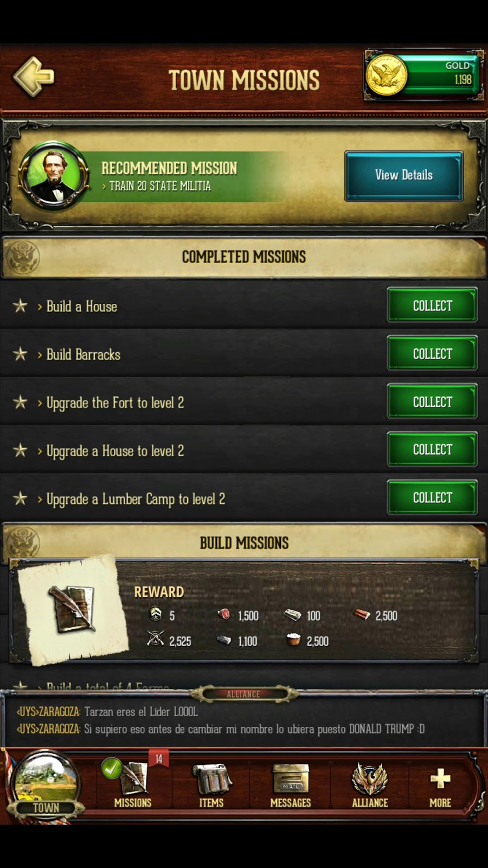Collect the Build Barracks reward
488x868 pixels.
432,354
